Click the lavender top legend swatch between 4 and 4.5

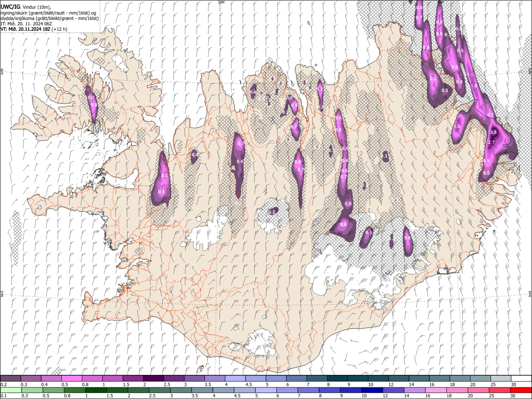point(235,379)
